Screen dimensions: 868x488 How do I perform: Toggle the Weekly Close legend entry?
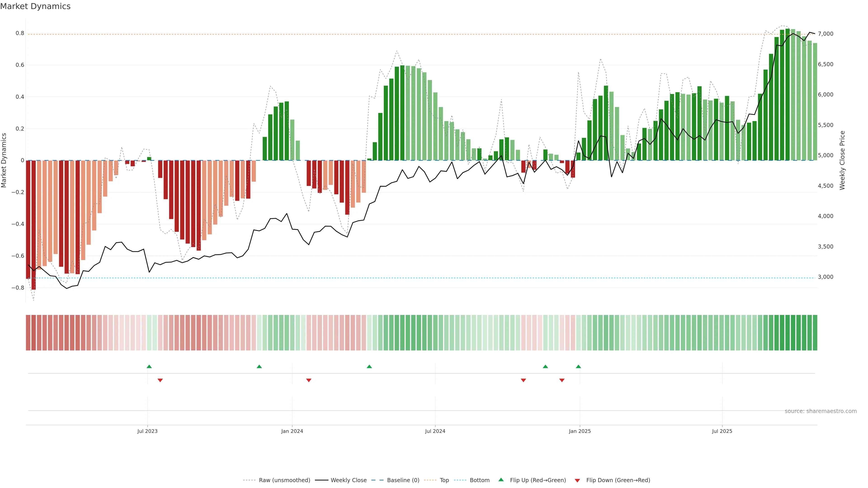coord(348,480)
